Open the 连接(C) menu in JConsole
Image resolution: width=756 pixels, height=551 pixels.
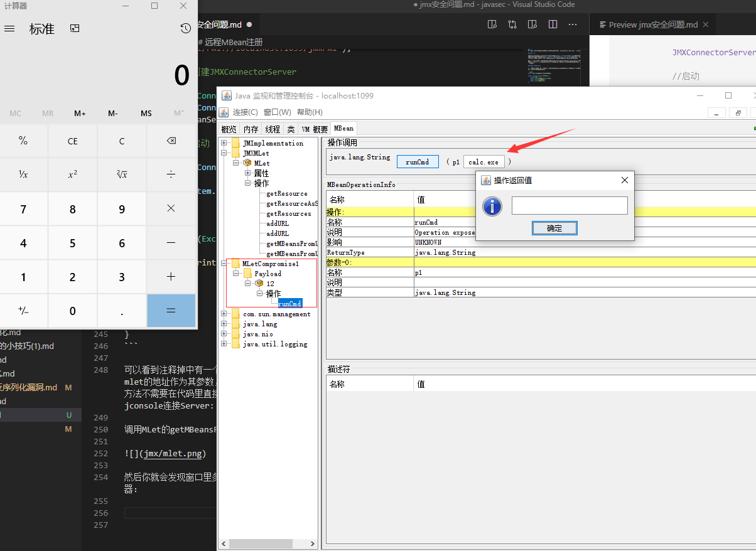click(246, 112)
